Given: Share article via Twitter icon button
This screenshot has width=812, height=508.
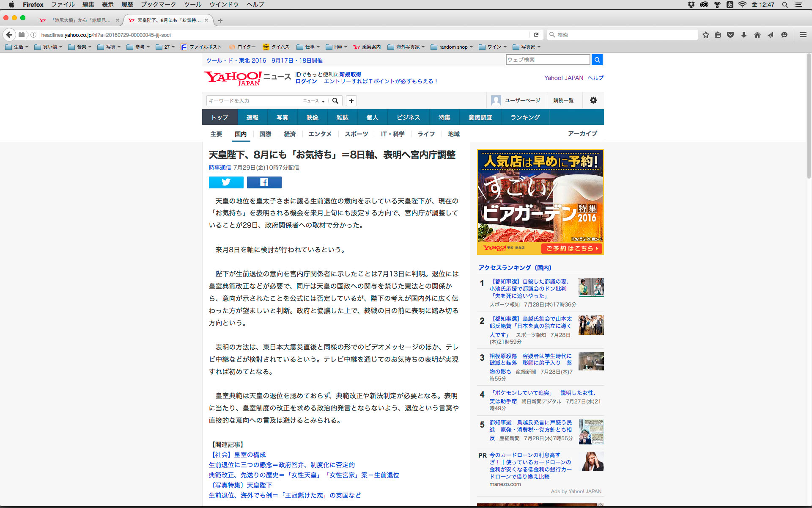Looking at the screenshot, I should click(x=226, y=182).
